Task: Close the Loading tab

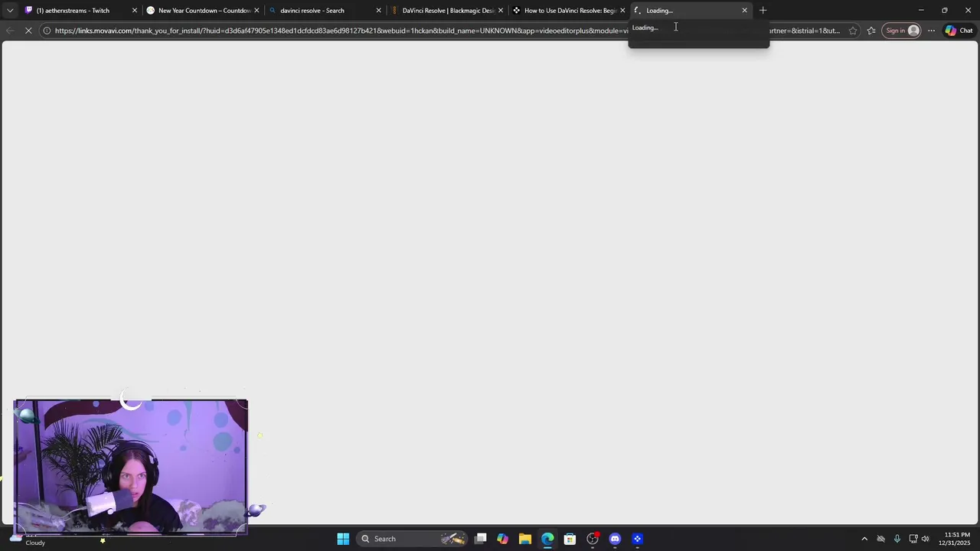Action: pyautogui.click(x=744, y=11)
